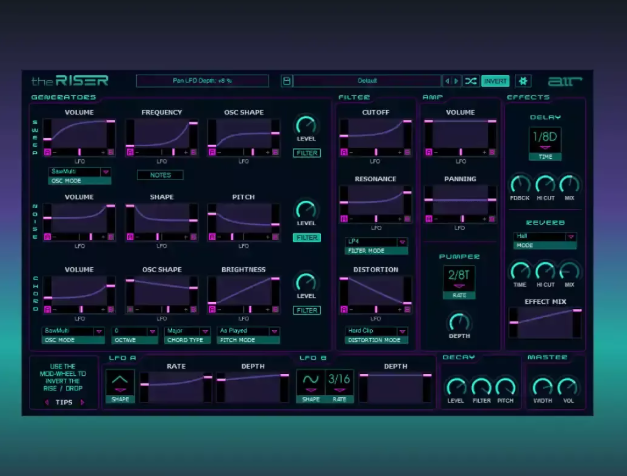Click the EFFECT MIX envelope graph
This screenshot has width=627, height=476.
click(x=545, y=323)
